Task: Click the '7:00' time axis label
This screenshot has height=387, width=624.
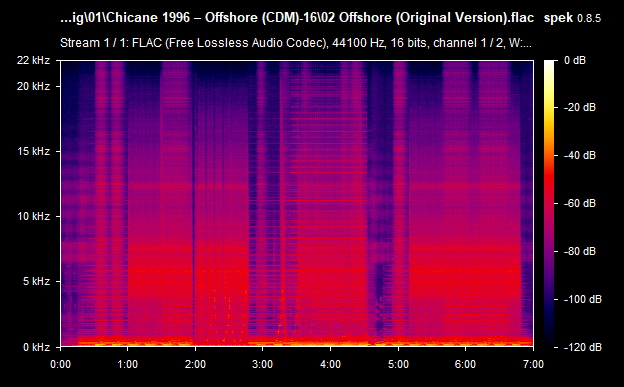Action: pyautogui.click(x=533, y=364)
